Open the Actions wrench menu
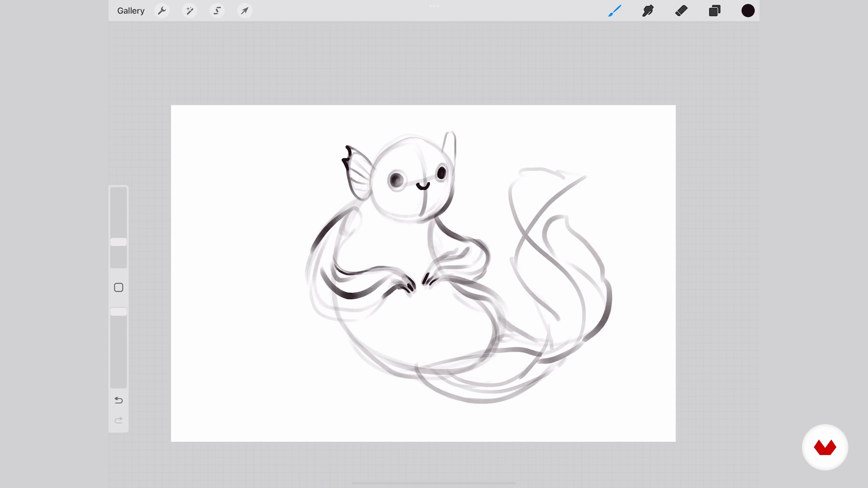 pos(162,11)
